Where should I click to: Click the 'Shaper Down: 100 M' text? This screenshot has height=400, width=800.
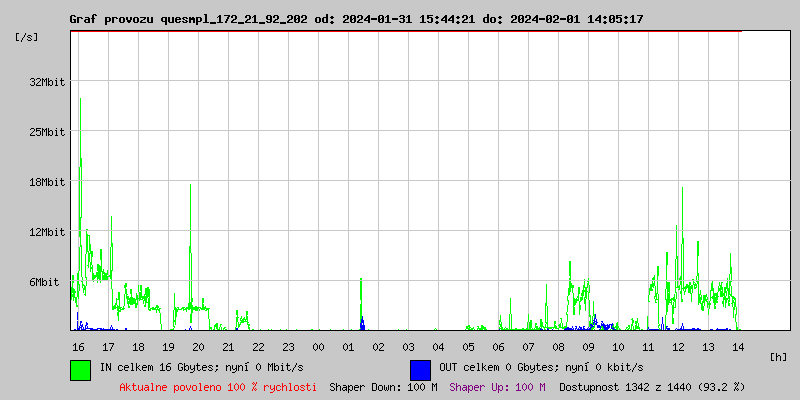click(x=383, y=387)
